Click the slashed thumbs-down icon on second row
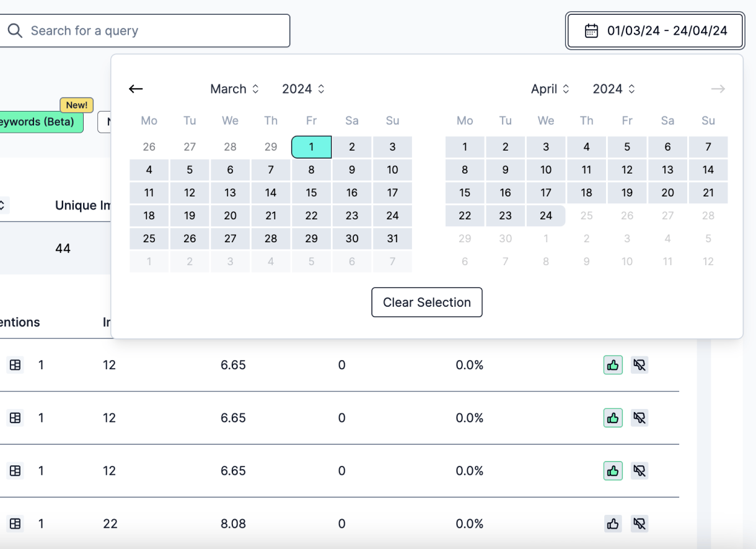 pyautogui.click(x=640, y=418)
